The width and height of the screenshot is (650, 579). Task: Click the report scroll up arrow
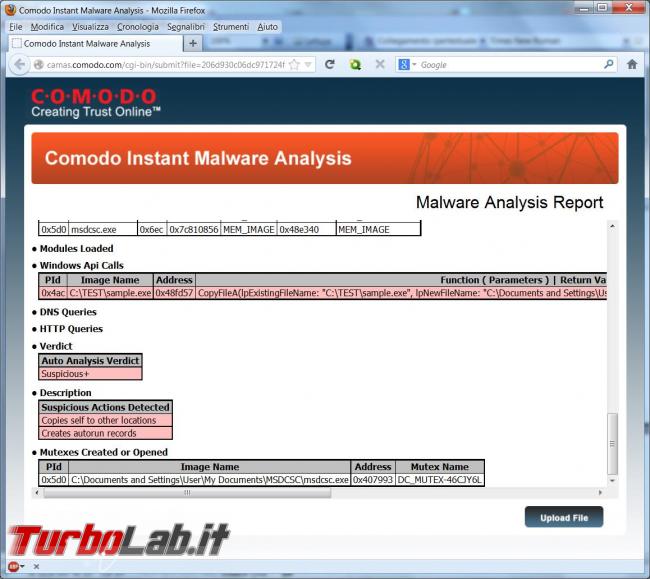pos(612,226)
